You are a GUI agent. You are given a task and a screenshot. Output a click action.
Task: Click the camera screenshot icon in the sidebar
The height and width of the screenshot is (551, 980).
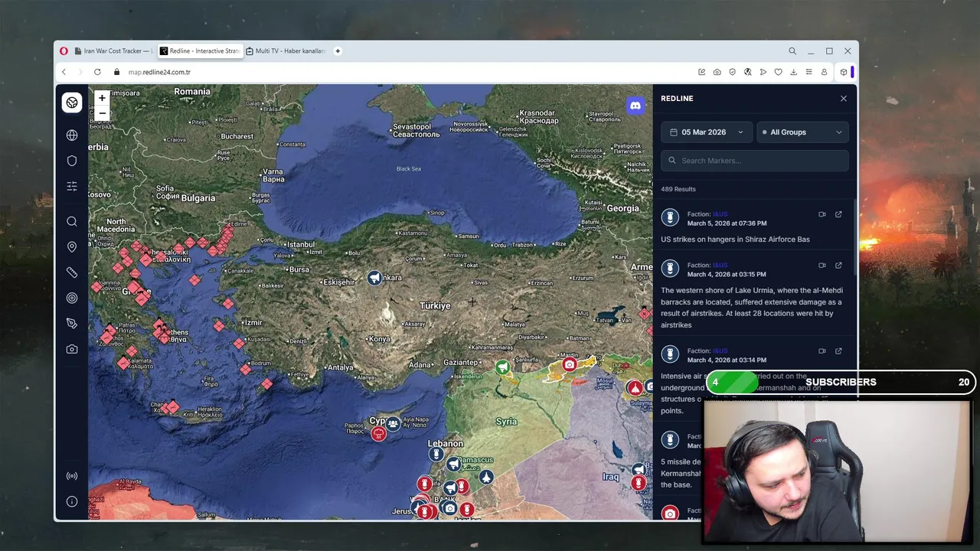click(72, 349)
